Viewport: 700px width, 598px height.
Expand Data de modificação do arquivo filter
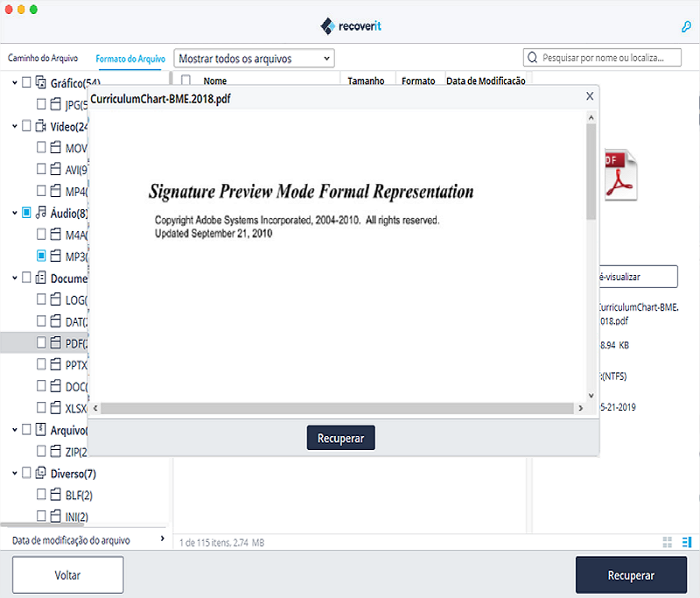(163, 538)
